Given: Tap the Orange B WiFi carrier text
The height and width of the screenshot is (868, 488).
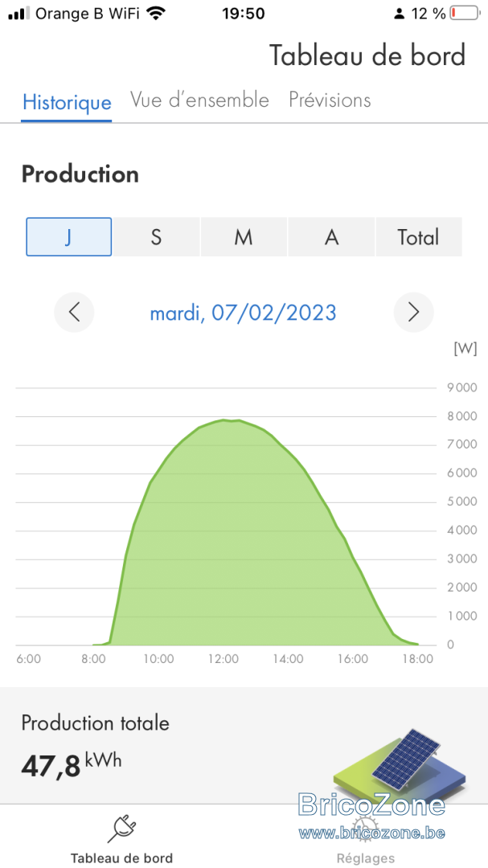Looking at the screenshot, I should pos(88,14).
